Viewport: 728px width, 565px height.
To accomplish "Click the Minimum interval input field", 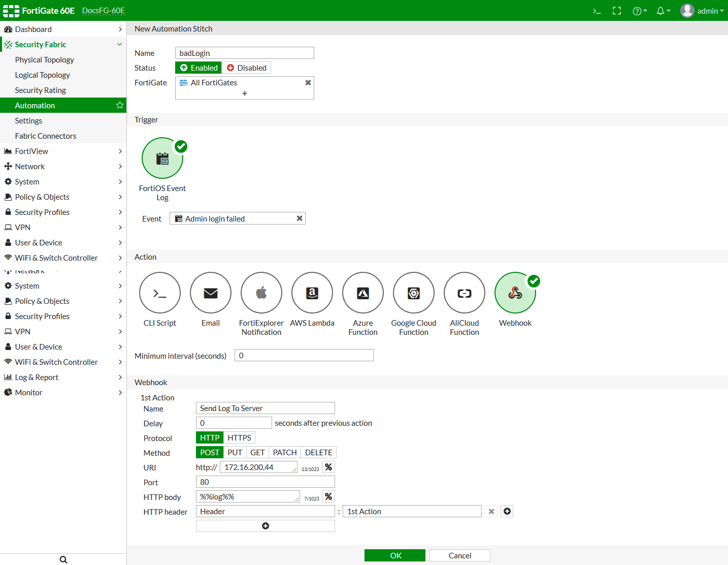I will coord(304,355).
